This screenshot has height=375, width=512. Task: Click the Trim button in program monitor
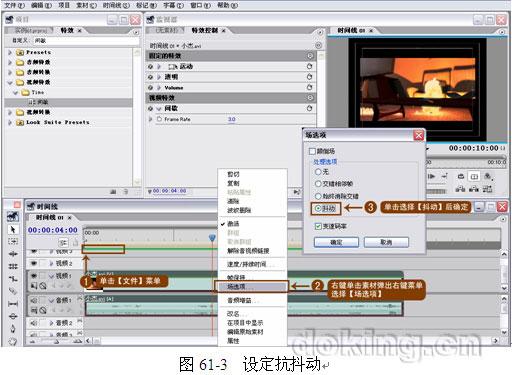point(487,189)
